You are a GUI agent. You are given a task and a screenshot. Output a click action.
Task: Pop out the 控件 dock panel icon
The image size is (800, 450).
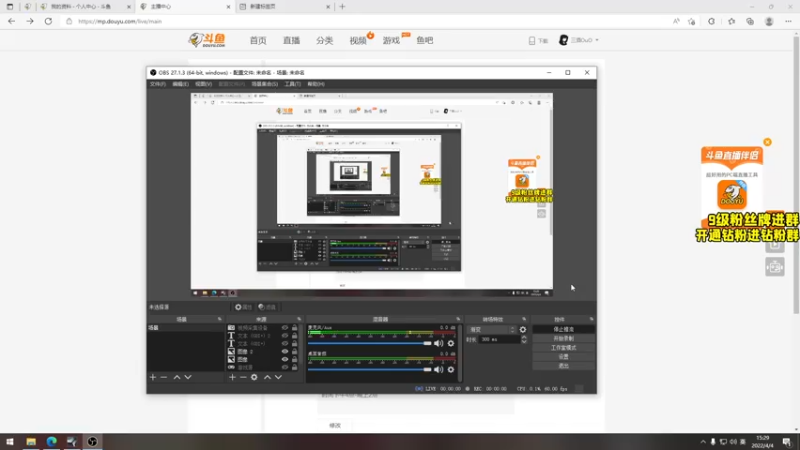[x=591, y=319]
